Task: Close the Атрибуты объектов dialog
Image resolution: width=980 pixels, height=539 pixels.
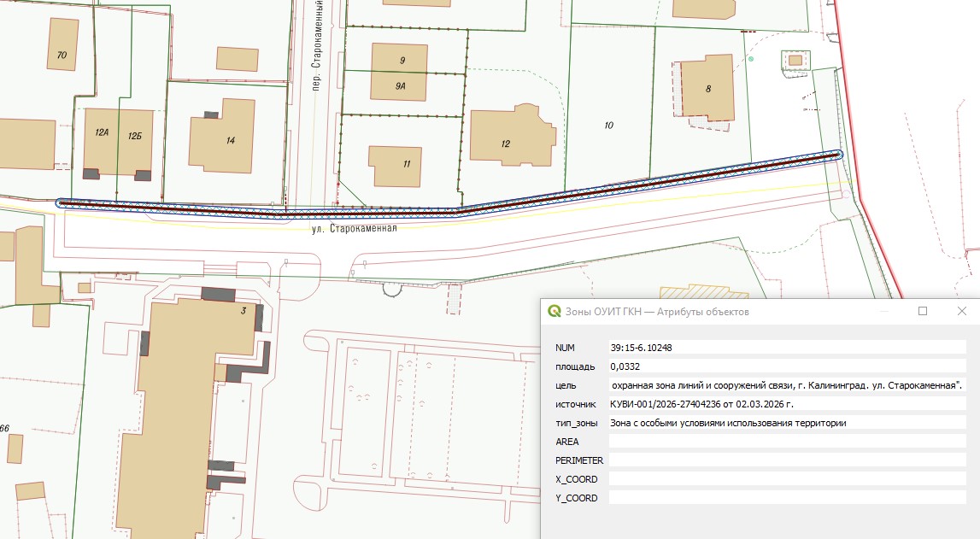Action: tap(961, 312)
